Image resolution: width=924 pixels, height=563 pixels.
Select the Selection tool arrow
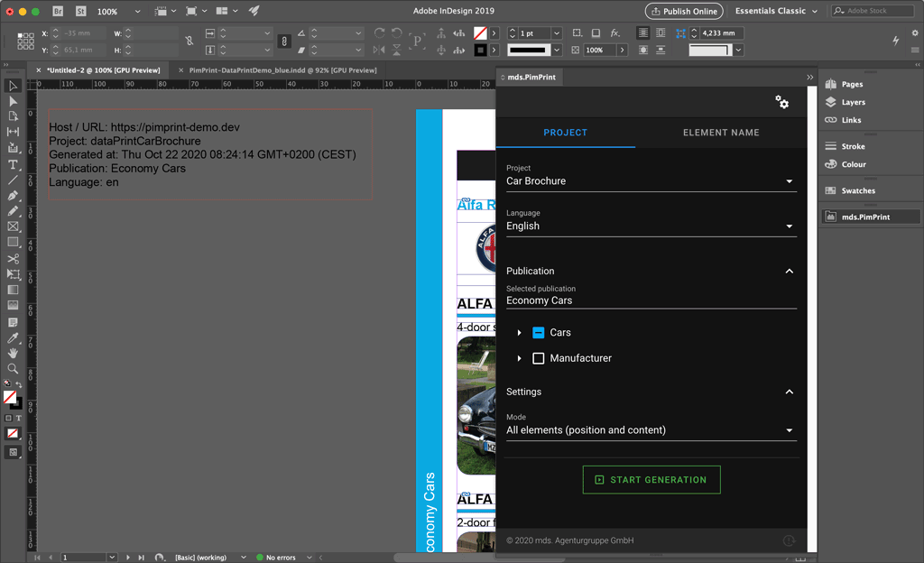coord(13,86)
